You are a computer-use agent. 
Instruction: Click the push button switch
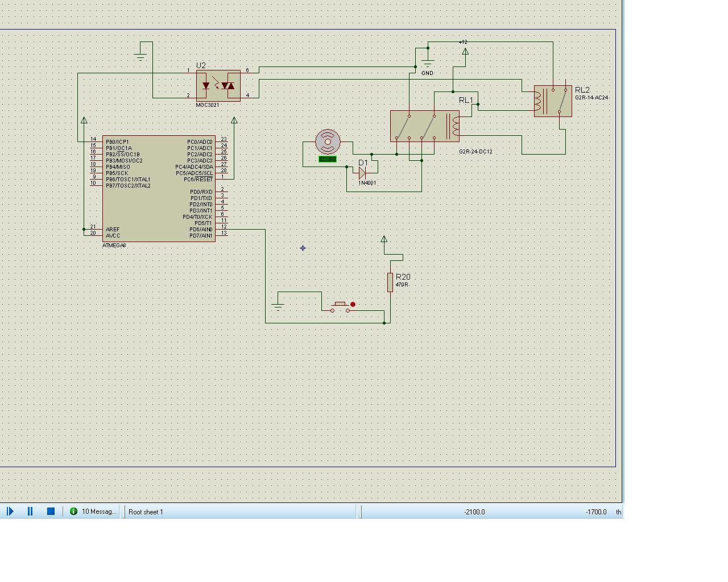click(340, 307)
